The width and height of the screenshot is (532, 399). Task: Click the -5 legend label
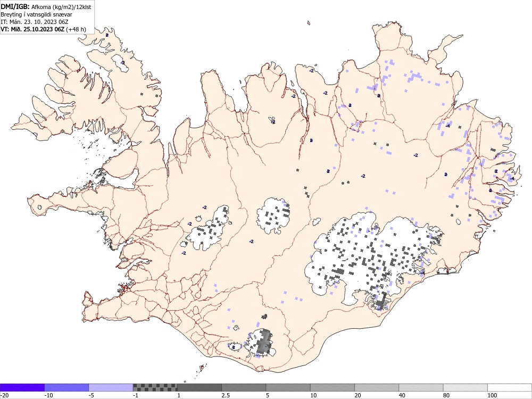click(92, 395)
